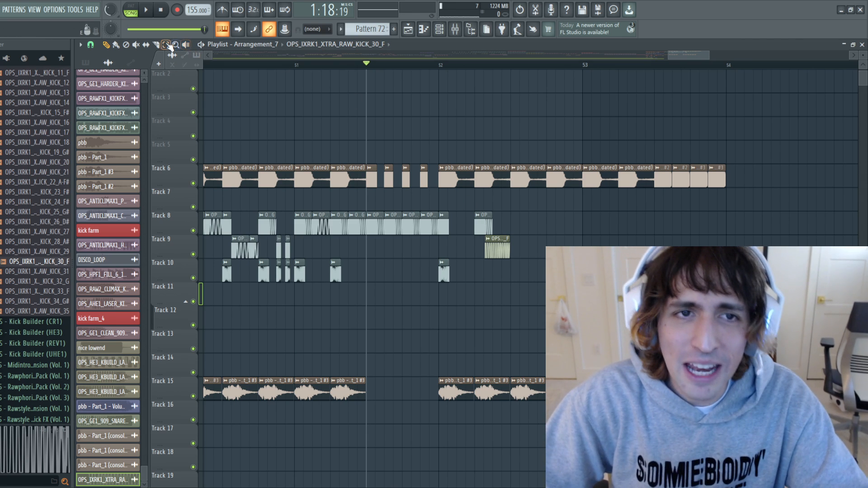The image size is (868, 488).
Task: Click the newer version available notification
Action: click(590, 29)
